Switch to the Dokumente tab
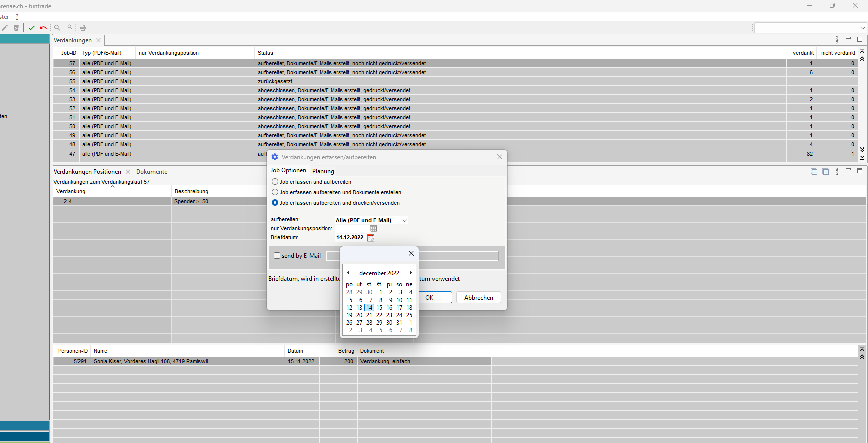Viewport: 868px width, 443px height. click(152, 172)
